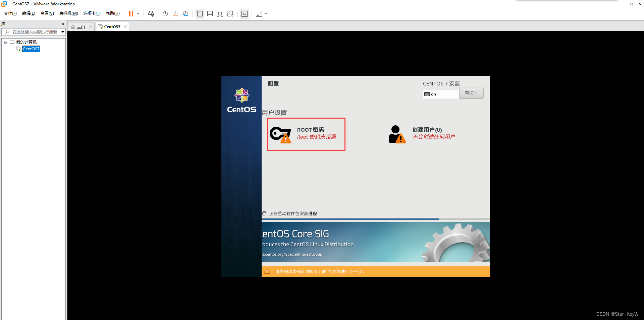
Task: Expand the power options dropdown next to pause
Action: click(138, 14)
